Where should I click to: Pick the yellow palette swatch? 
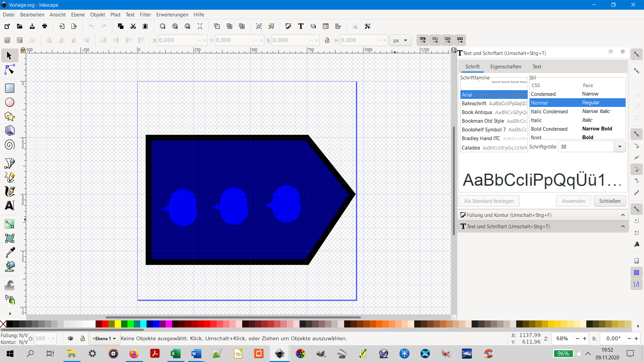pos(118,324)
